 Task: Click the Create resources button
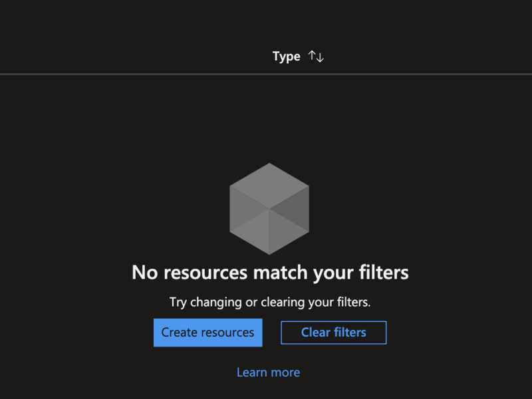pyautogui.click(x=207, y=332)
